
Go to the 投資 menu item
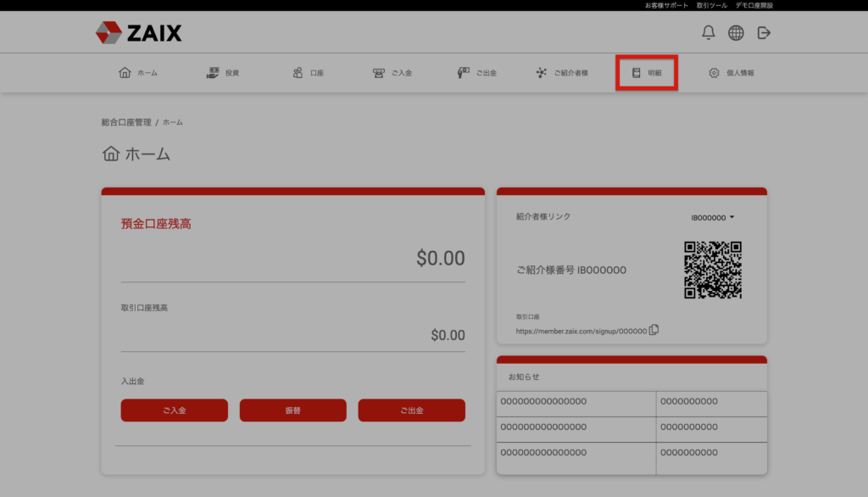[223, 73]
